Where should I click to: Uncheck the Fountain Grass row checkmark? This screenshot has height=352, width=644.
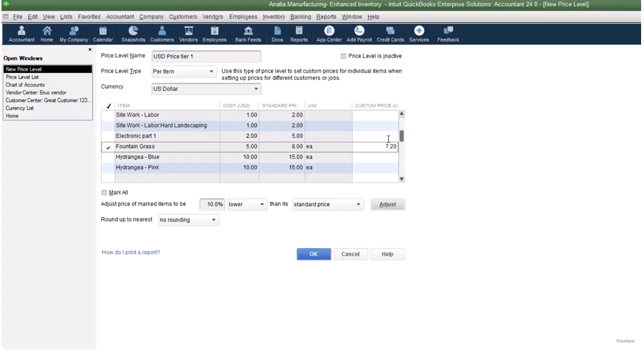109,147
